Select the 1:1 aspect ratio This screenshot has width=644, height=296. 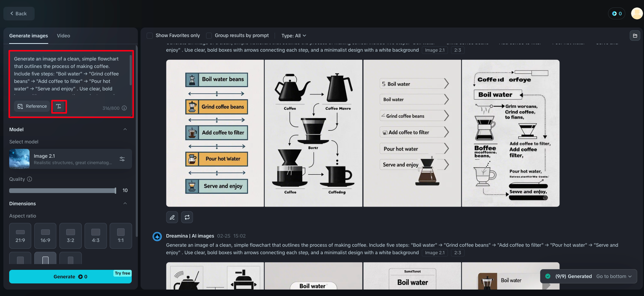121,236
